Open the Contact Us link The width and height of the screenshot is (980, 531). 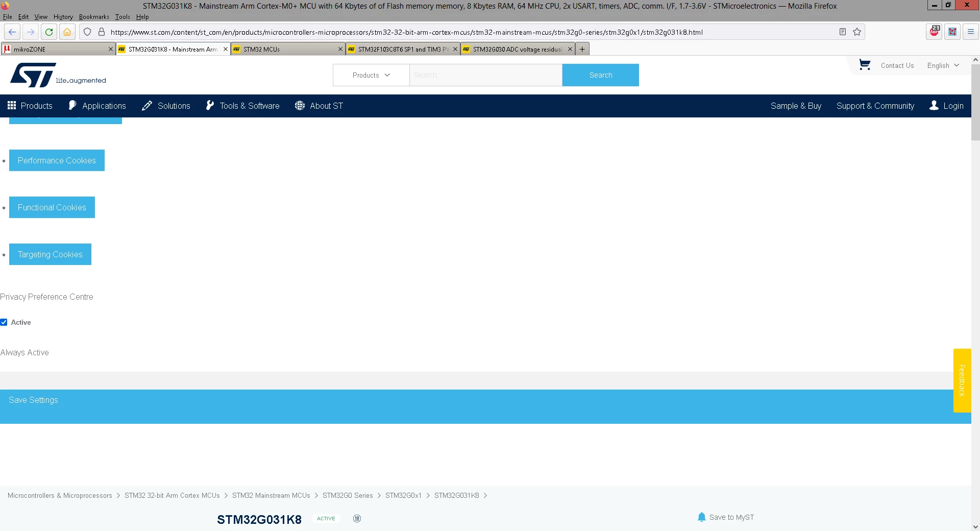pos(897,65)
